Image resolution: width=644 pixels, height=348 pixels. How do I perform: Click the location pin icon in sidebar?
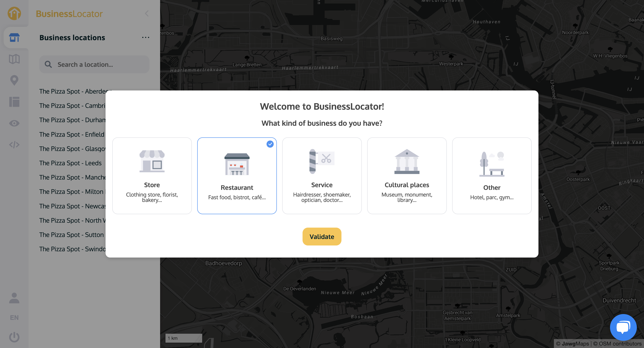pyautogui.click(x=15, y=80)
